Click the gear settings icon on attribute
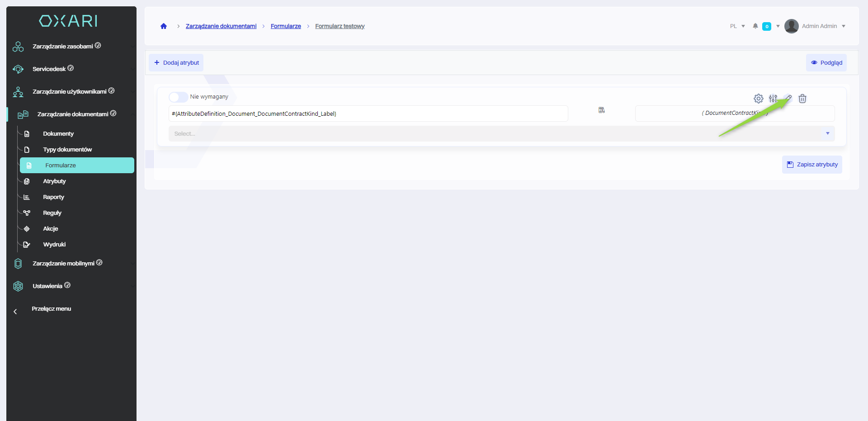This screenshot has height=421, width=868. coord(758,99)
